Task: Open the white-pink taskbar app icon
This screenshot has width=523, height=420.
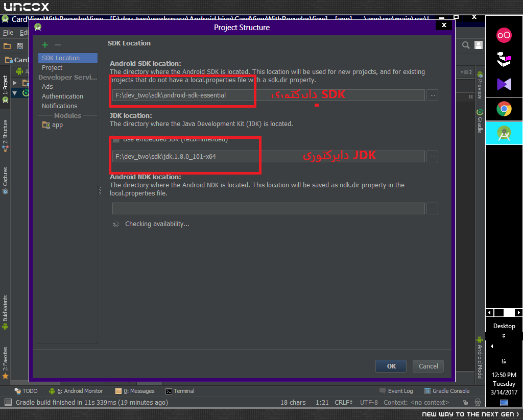Action: point(504,59)
